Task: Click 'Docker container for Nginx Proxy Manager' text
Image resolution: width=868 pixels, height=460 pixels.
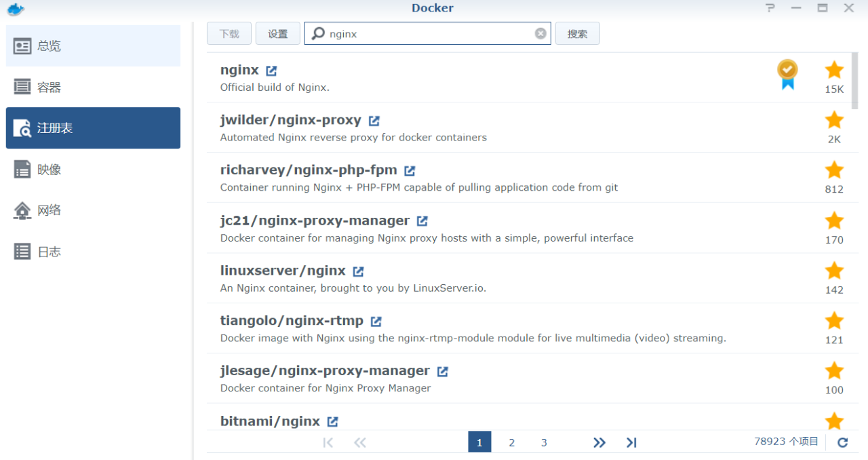Action: pos(325,389)
